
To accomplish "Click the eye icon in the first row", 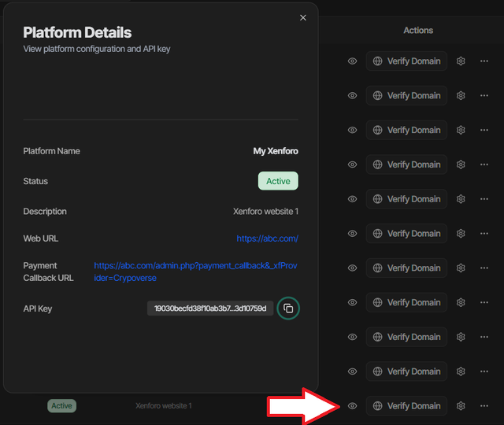I will pos(353,61).
